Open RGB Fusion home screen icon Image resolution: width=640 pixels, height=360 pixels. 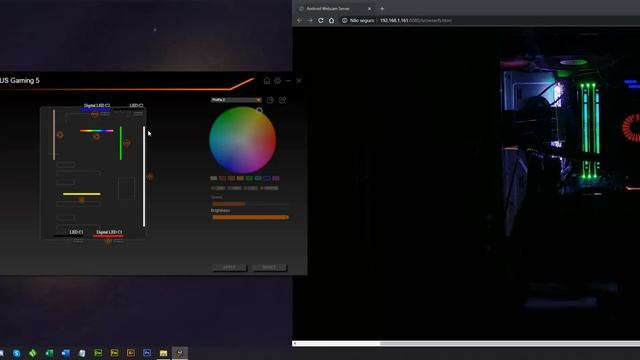coord(267,81)
